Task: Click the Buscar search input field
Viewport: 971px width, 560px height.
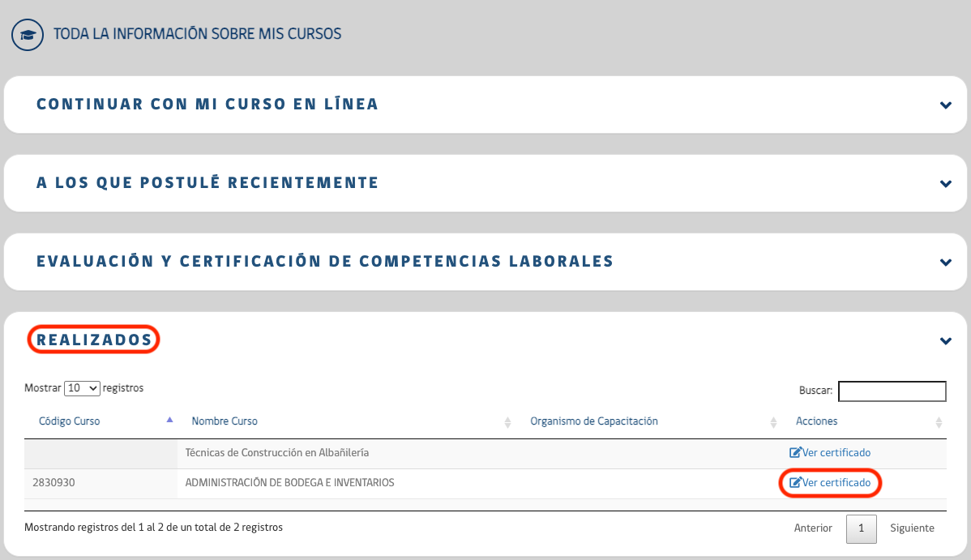Action: (x=892, y=391)
